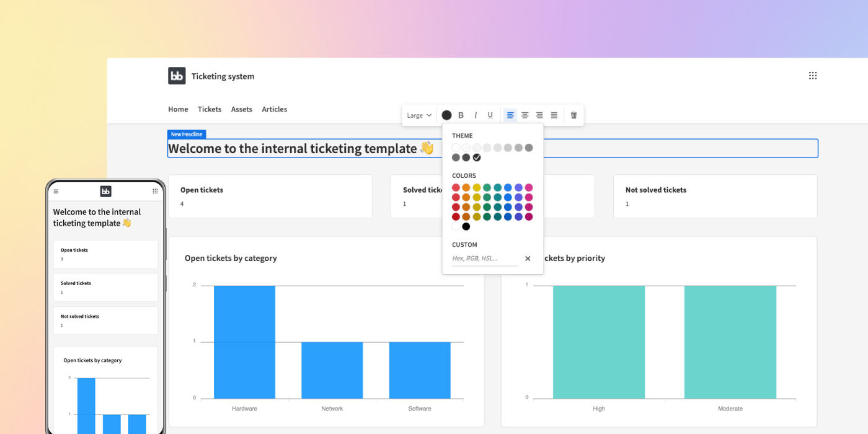The width and height of the screenshot is (868, 434).
Task: Open the text color picker circle
Action: (x=446, y=115)
